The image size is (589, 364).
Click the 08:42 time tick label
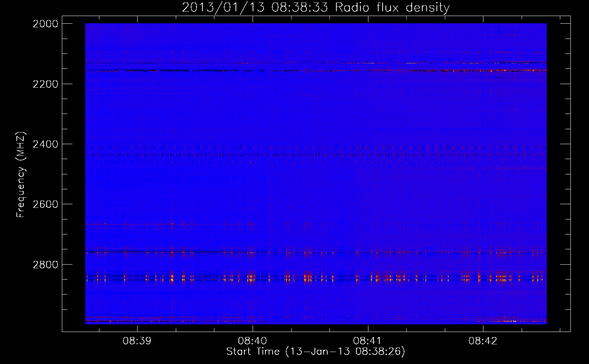483,341
